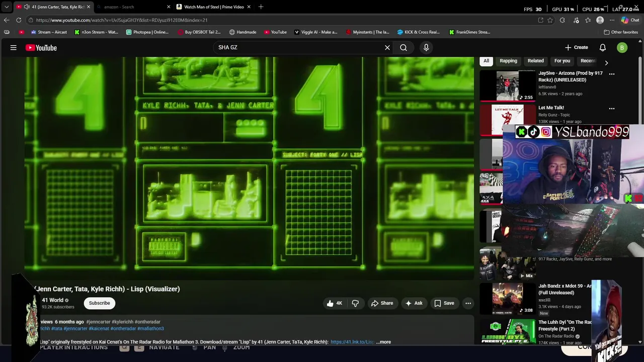Open Jay5ive Arizona video thumbnail
The image size is (644, 362).
508,85
